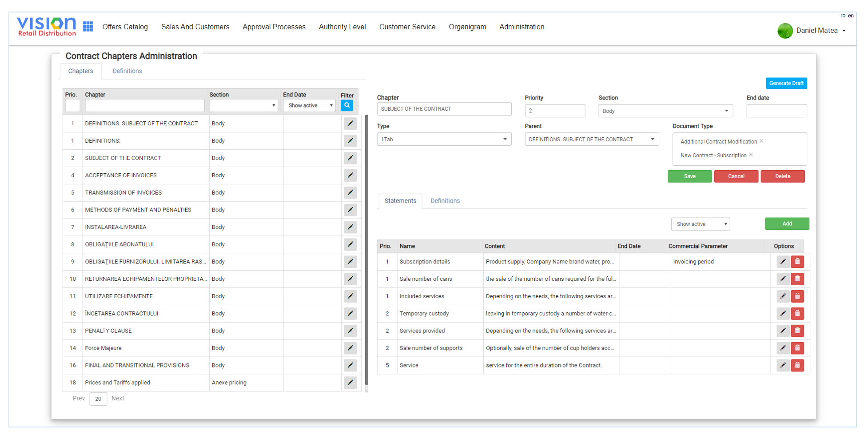Open the Customer Service menu
Image resolution: width=868 pixels, height=439 pixels.
[x=407, y=27]
